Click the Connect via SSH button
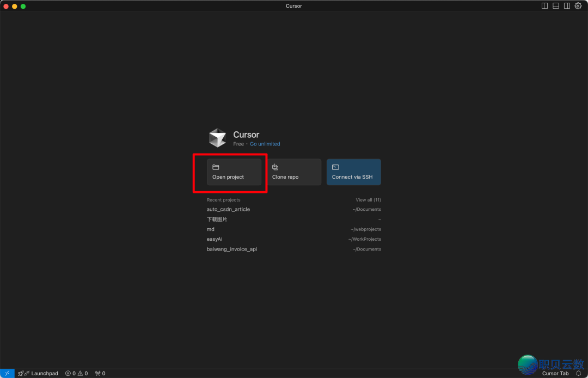The image size is (588, 378). 353,172
